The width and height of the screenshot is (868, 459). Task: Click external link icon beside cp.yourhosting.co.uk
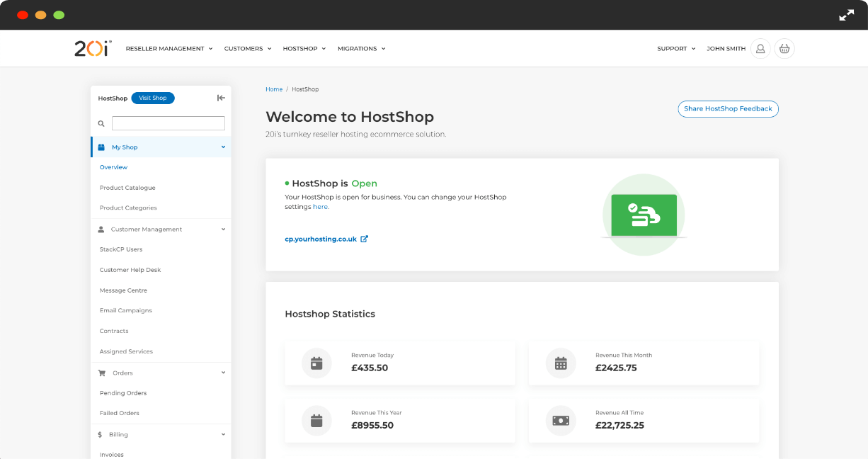click(365, 239)
